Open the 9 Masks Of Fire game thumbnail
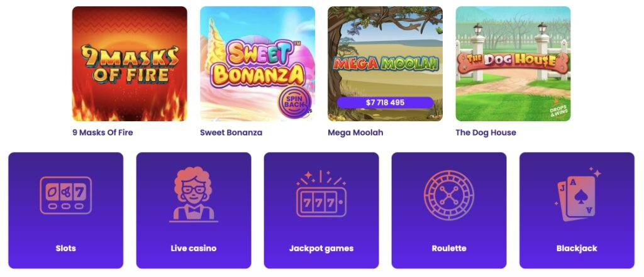This screenshot has height=277, width=644. (130, 63)
